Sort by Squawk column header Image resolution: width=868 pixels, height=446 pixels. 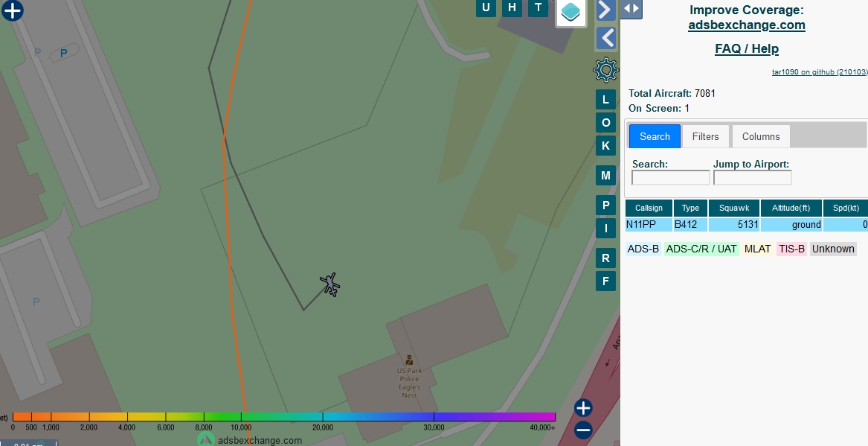734,208
